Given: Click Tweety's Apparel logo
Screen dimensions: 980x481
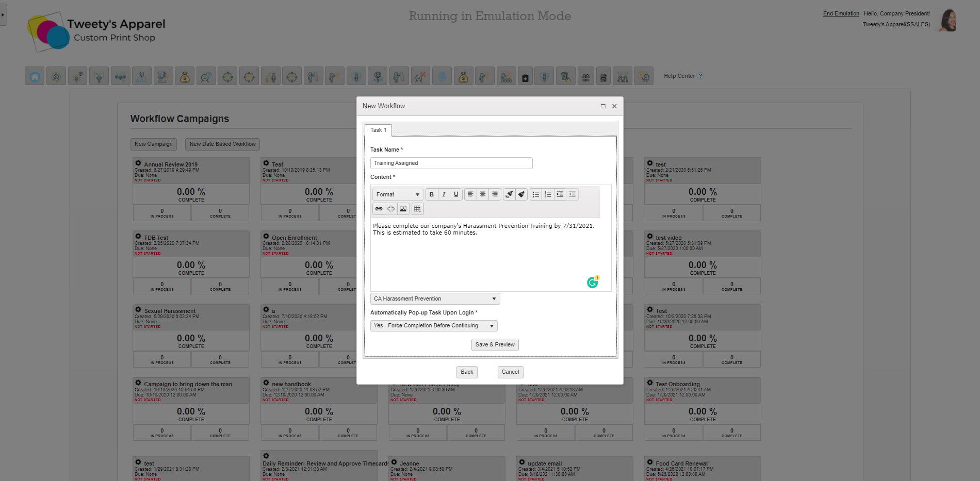Looking at the screenshot, I should point(97,31).
